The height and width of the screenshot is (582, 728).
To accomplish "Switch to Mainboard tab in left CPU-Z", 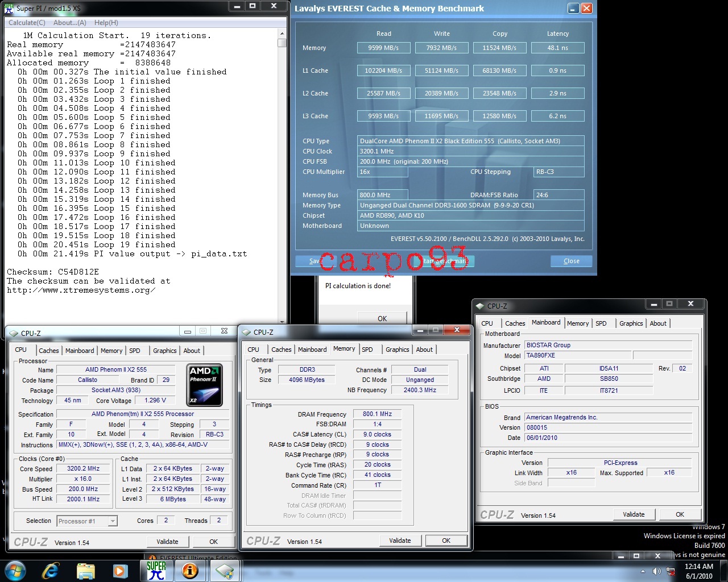I will click(x=80, y=351).
